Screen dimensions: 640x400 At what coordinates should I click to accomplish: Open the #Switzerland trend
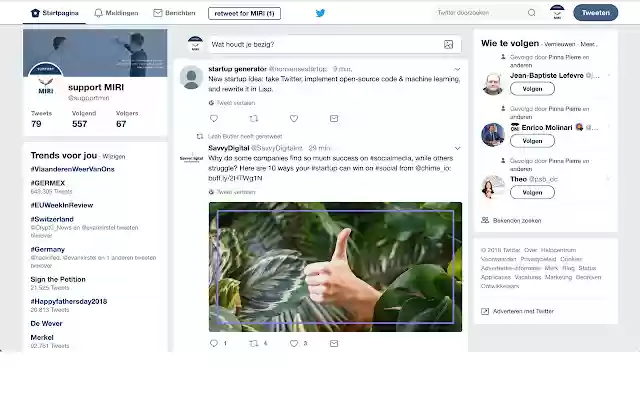pos(52,219)
